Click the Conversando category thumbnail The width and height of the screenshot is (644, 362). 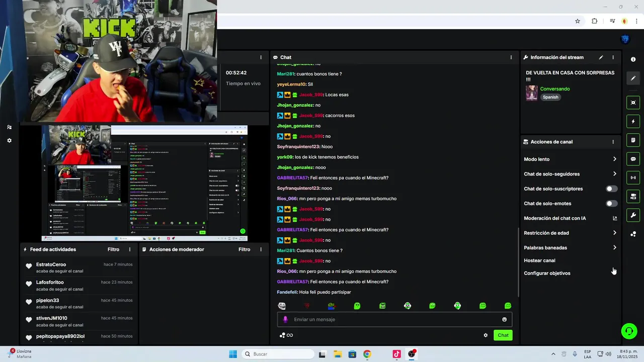pyautogui.click(x=531, y=93)
